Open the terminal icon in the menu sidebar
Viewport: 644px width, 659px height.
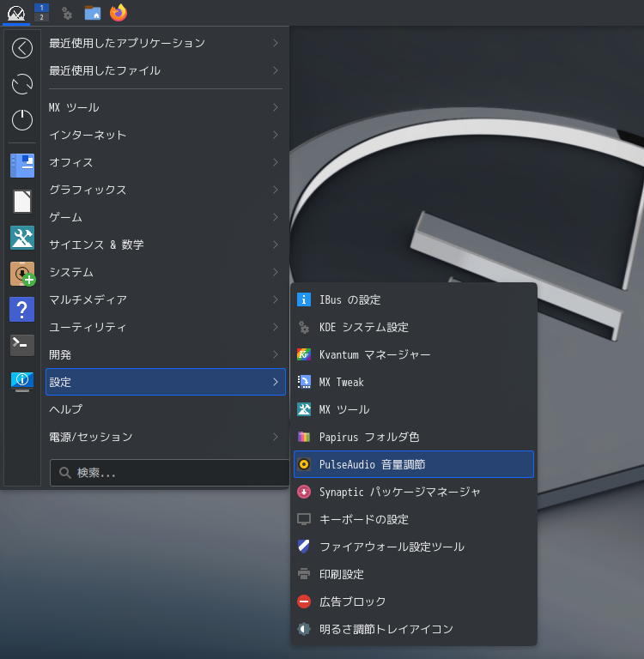point(22,345)
